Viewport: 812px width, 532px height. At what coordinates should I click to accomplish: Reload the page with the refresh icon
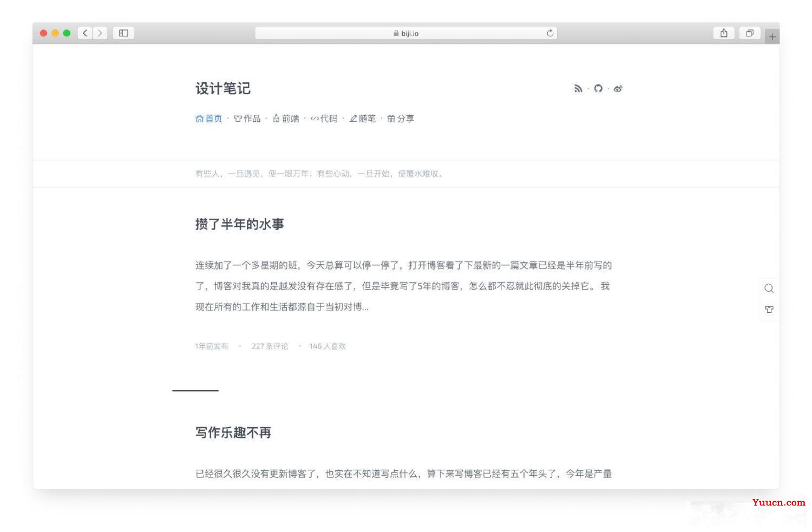click(x=550, y=33)
